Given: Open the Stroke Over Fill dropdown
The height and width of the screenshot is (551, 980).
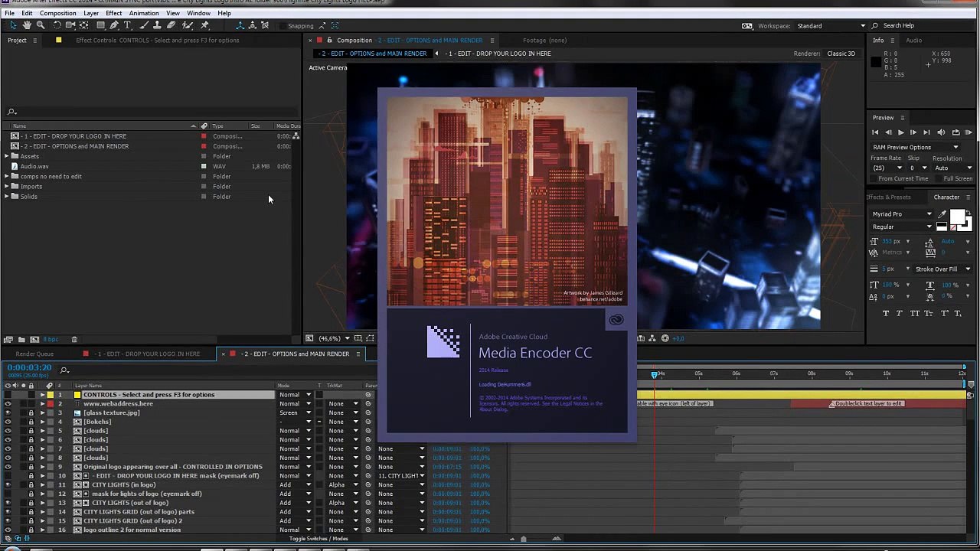Looking at the screenshot, I should [x=942, y=269].
